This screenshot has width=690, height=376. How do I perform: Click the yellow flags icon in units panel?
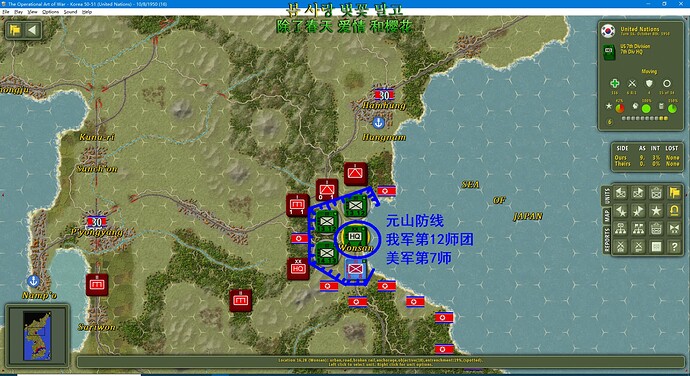pos(674,193)
